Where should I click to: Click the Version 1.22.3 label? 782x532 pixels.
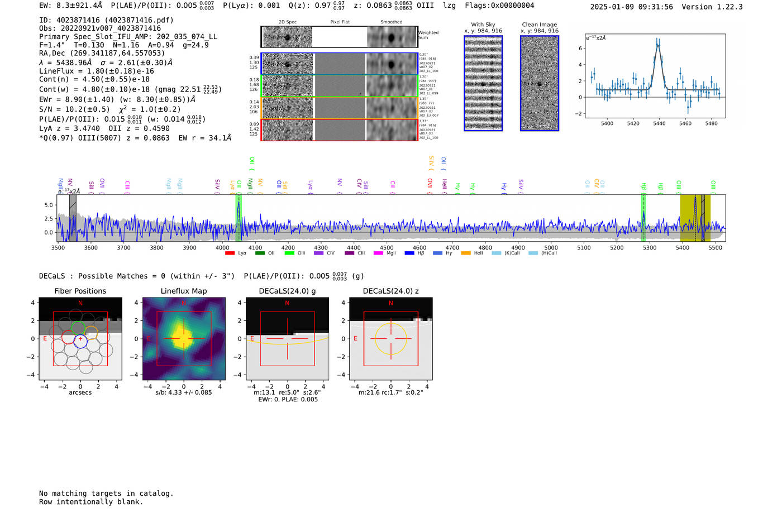coord(712,7)
